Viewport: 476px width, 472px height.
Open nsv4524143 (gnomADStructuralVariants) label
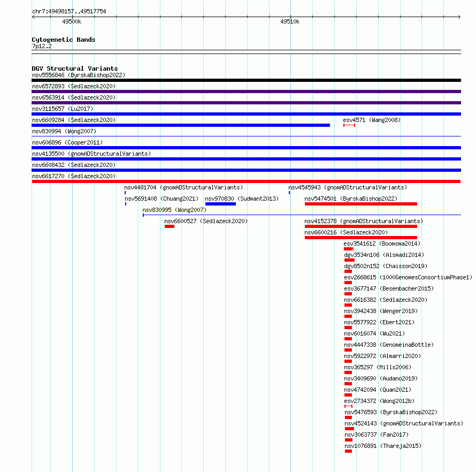(404, 423)
